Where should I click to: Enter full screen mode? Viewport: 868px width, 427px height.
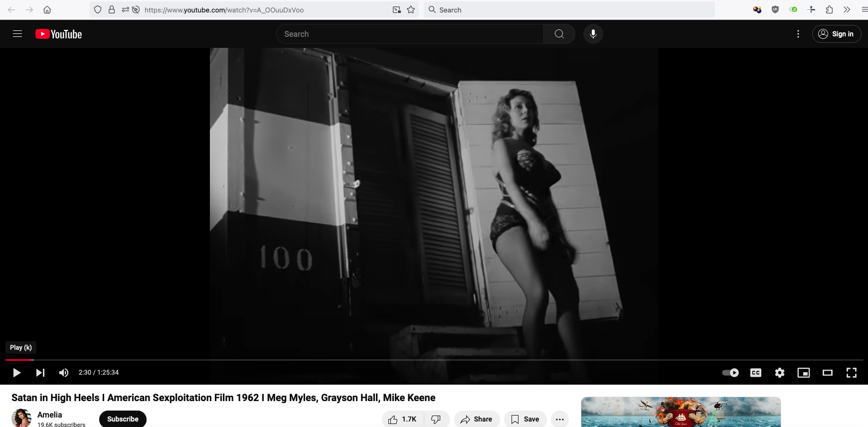pyautogui.click(x=852, y=373)
